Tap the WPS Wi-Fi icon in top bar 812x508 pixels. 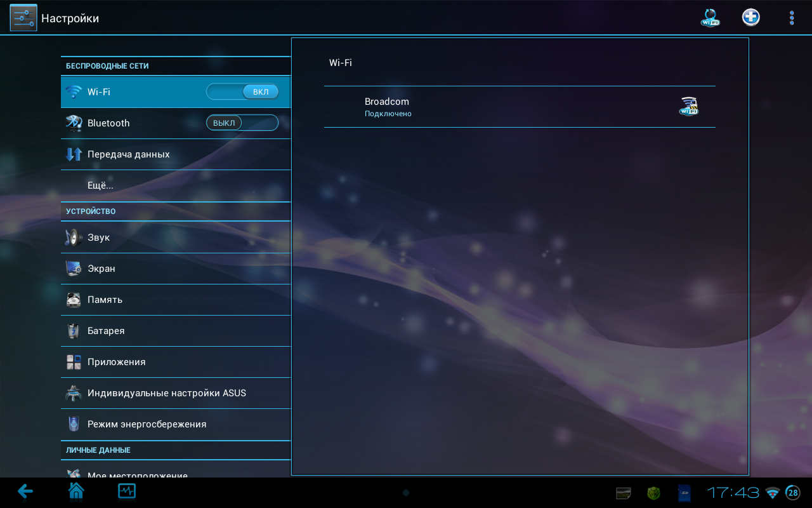click(710, 18)
